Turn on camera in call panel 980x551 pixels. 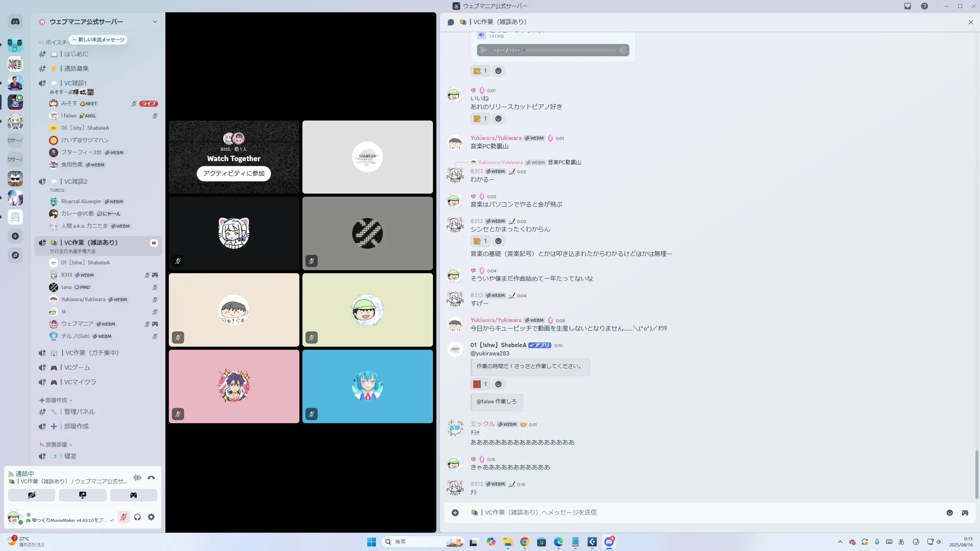pyautogui.click(x=31, y=495)
